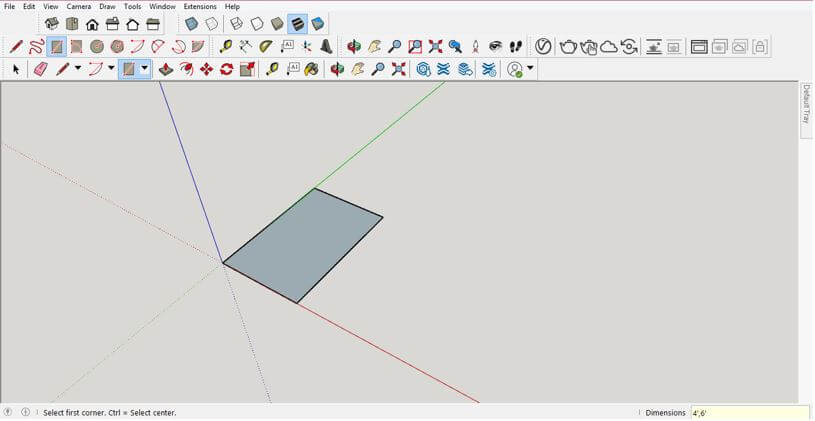Select the Push/Pull tool
Screen dimensions: 815x421
click(166, 69)
